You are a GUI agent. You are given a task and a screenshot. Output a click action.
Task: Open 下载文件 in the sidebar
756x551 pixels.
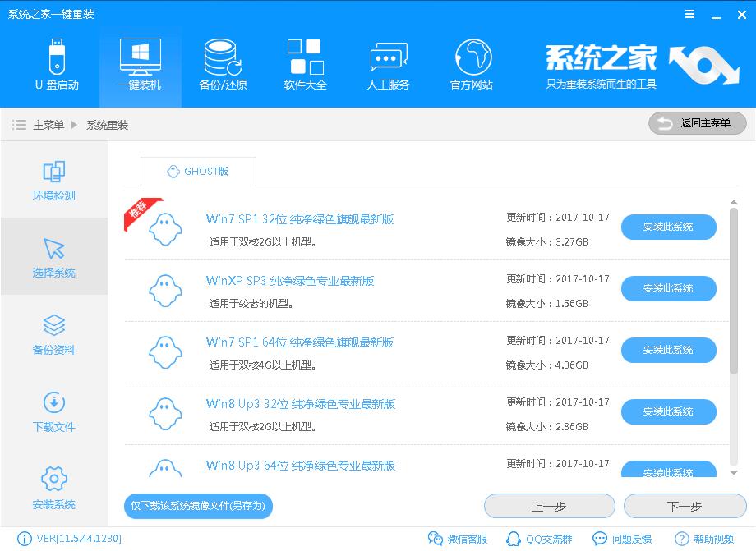[x=53, y=410]
